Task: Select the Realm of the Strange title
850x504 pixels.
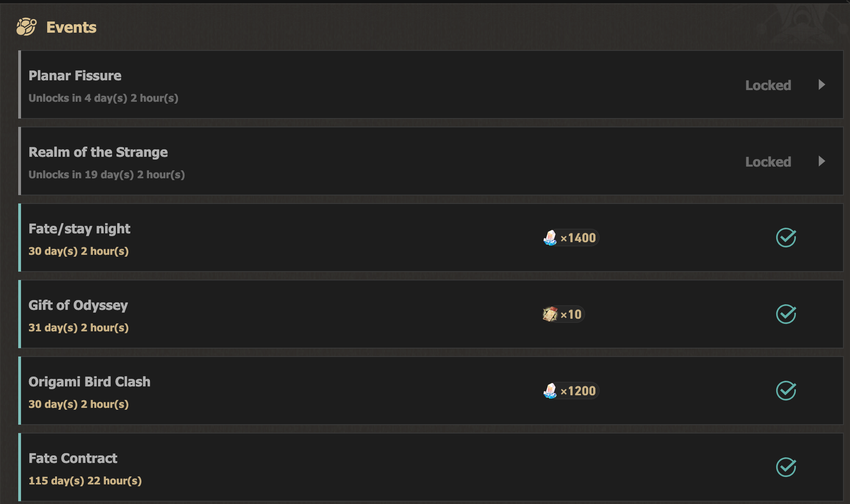Action: 98,152
